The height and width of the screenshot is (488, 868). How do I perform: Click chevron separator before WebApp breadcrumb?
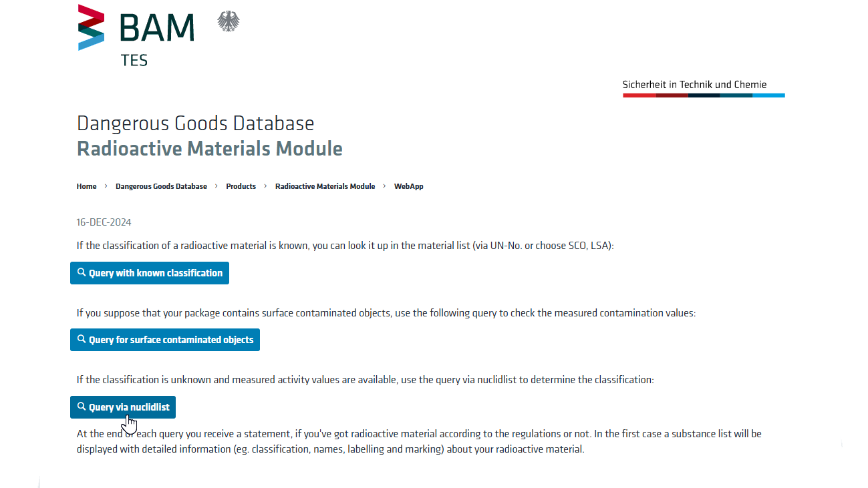[x=384, y=186]
